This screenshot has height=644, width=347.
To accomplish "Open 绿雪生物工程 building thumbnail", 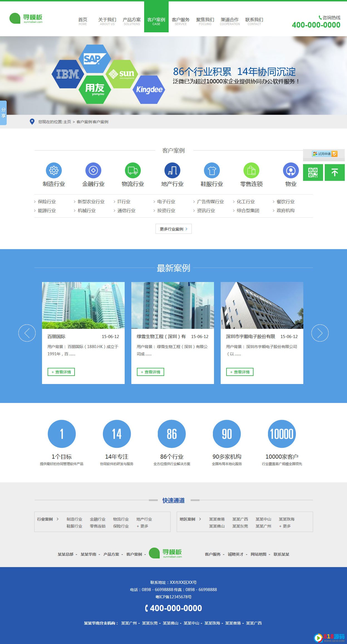I will coord(173,305).
